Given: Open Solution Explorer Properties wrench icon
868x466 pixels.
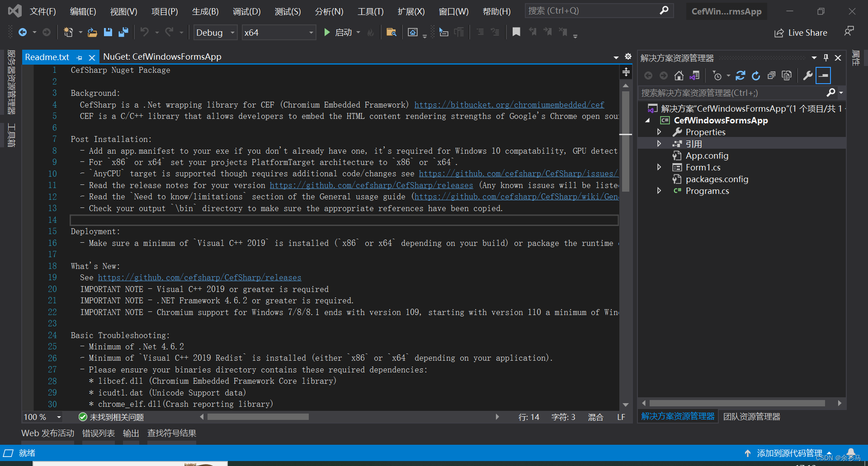Looking at the screenshot, I should coord(808,75).
